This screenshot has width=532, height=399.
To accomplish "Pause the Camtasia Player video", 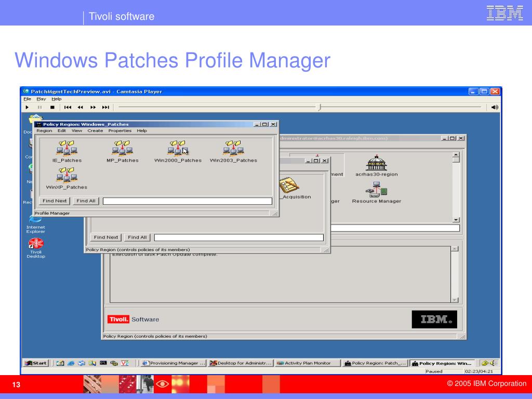I will coord(39,107).
